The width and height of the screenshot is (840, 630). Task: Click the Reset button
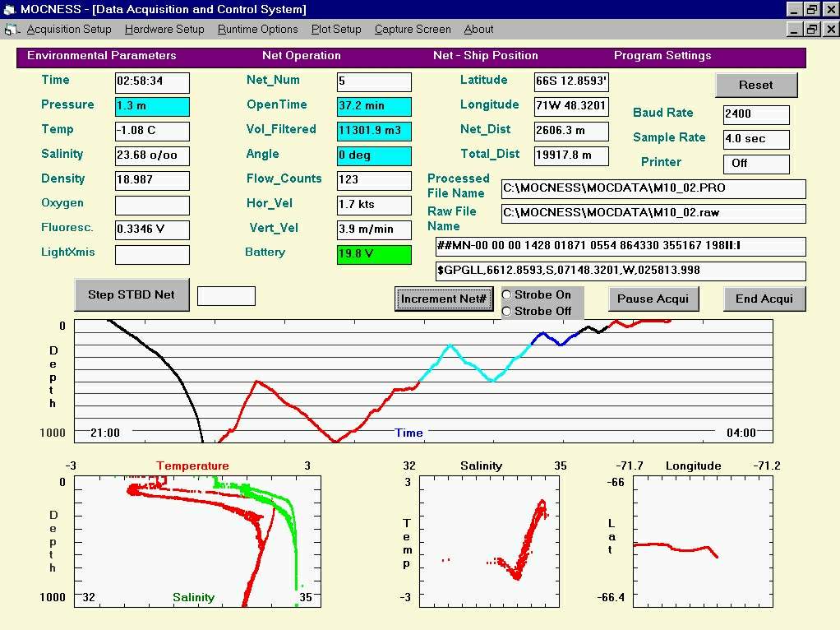pos(756,85)
